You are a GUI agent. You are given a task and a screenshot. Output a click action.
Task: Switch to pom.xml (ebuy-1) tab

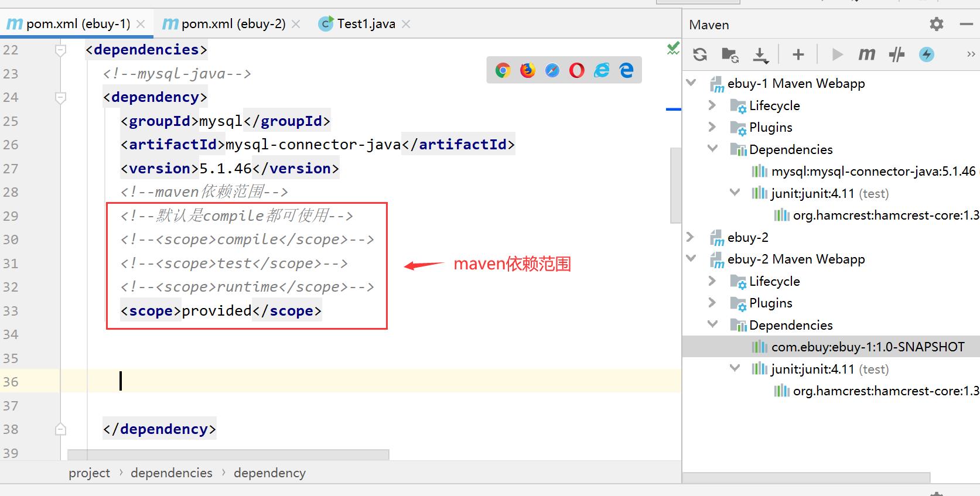click(76, 24)
